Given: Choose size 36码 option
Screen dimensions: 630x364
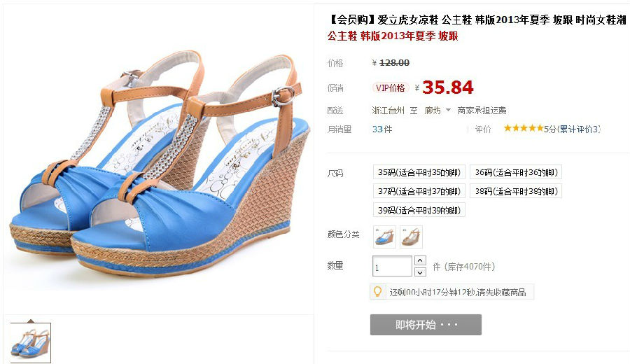Looking at the screenshot, I should 517,172.
